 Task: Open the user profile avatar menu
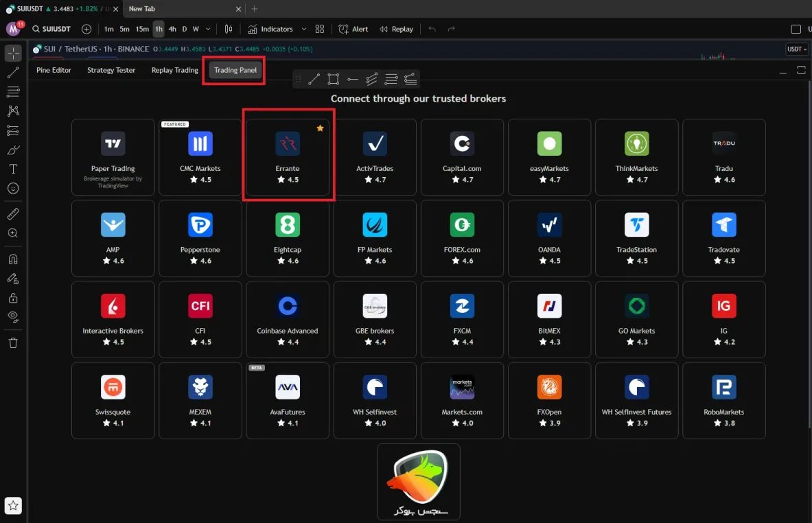pyautogui.click(x=14, y=29)
